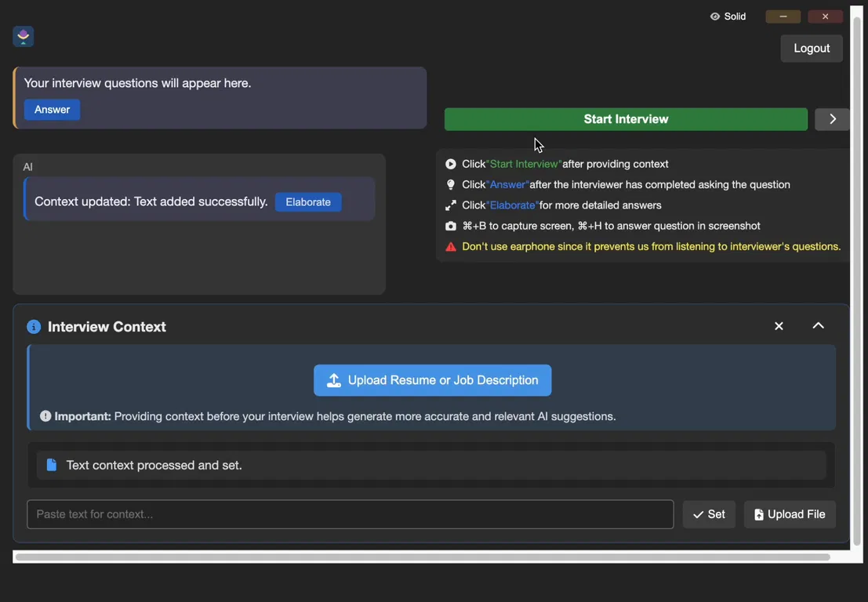Click the camera icon beside capture screen tip
The height and width of the screenshot is (602, 868).
click(x=451, y=226)
